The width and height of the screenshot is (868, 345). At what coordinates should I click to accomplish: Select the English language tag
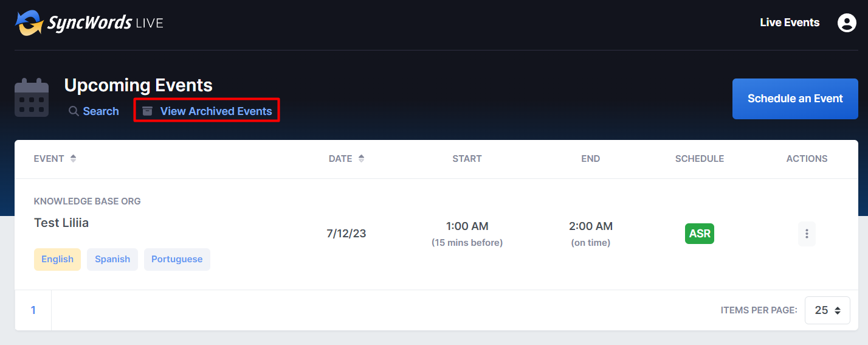(57, 259)
